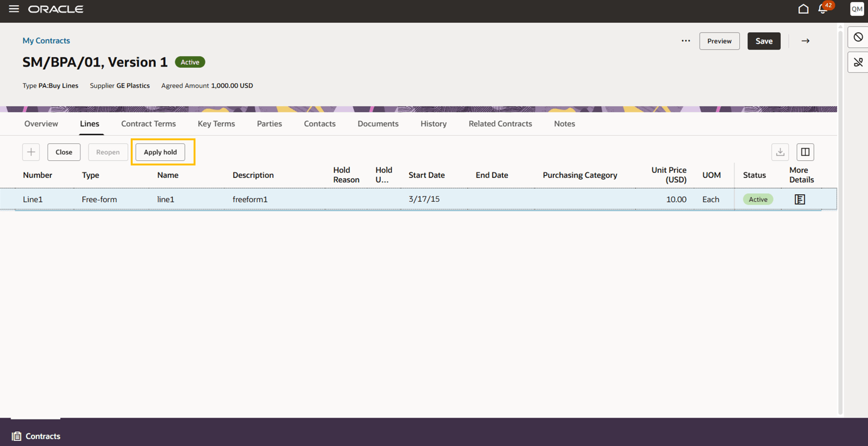Click the Contracts icon in bottom bar

(17, 436)
